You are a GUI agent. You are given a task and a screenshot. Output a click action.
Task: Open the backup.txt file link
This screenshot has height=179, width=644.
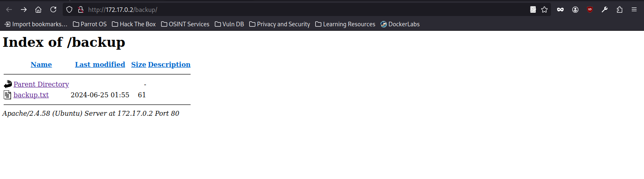[x=31, y=95]
